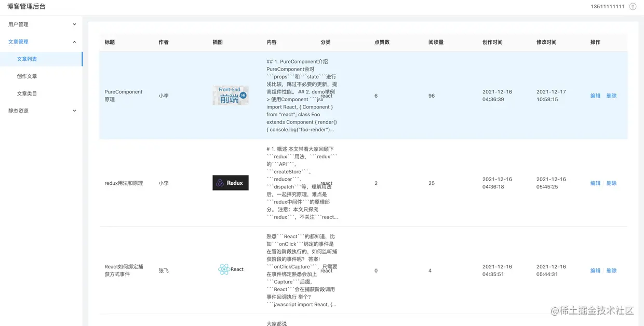Click the account number 13511111111
Viewport: 644px width, 326px height.
pyautogui.click(x=608, y=7)
